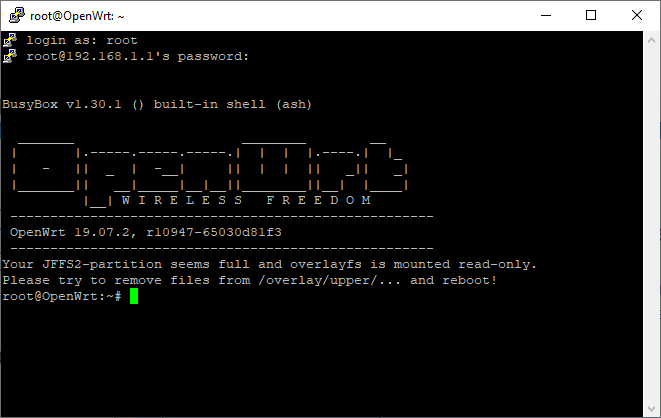Click the 'root@OpenWrt:~#' prompt text
This screenshot has width=661, height=418.
pos(62,296)
